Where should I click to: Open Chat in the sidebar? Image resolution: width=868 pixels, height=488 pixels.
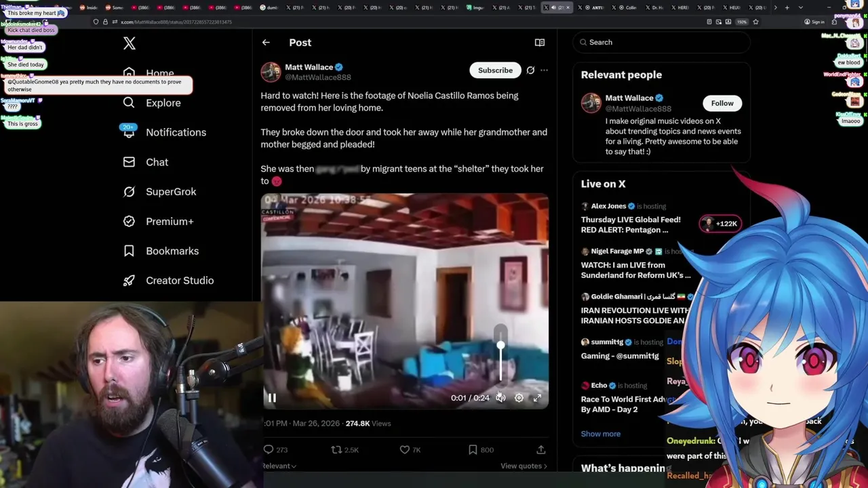pos(145,162)
